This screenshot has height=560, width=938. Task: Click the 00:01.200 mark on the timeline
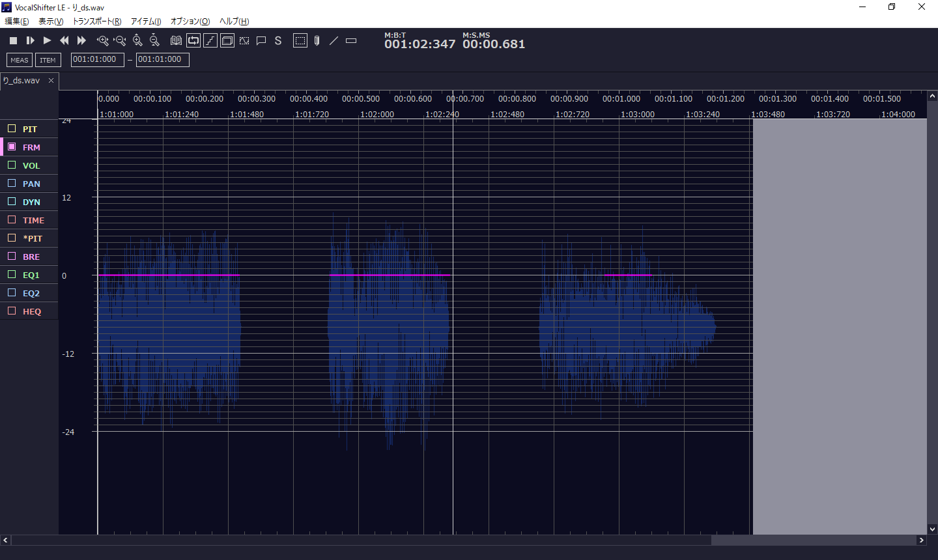click(726, 99)
